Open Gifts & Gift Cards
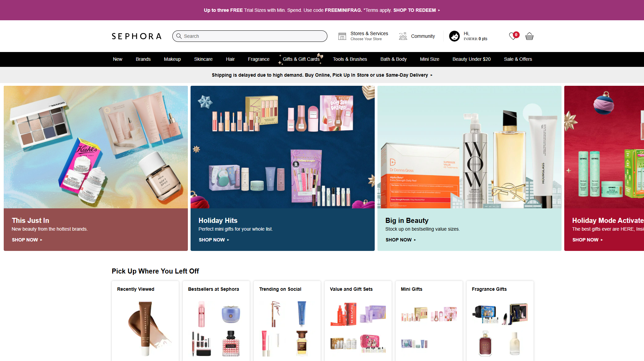The width and height of the screenshot is (644, 361). click(301, 59)
